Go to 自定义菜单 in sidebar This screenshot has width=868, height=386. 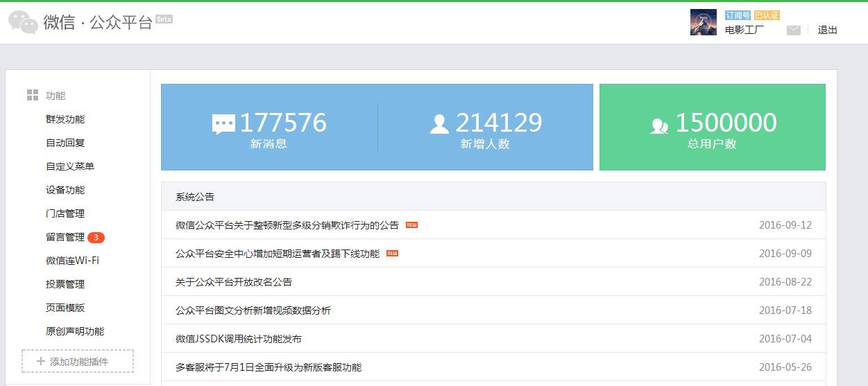click(x=70, y=166)
